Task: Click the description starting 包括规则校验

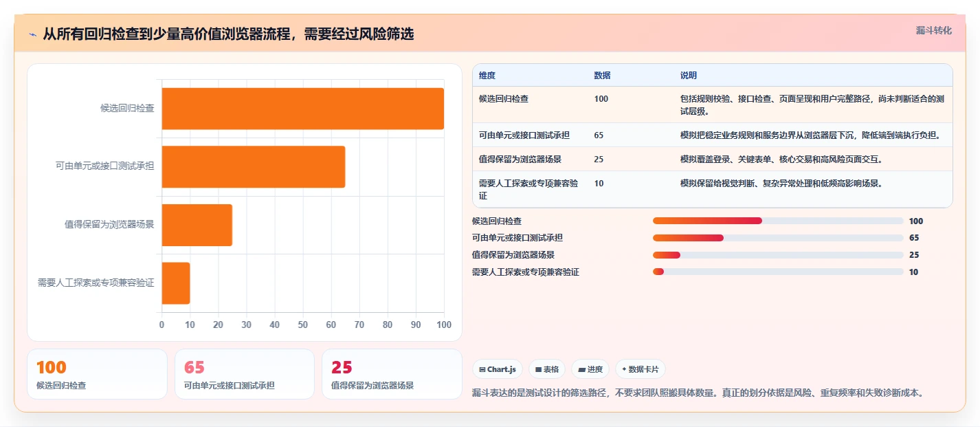Action: point(812,105)
